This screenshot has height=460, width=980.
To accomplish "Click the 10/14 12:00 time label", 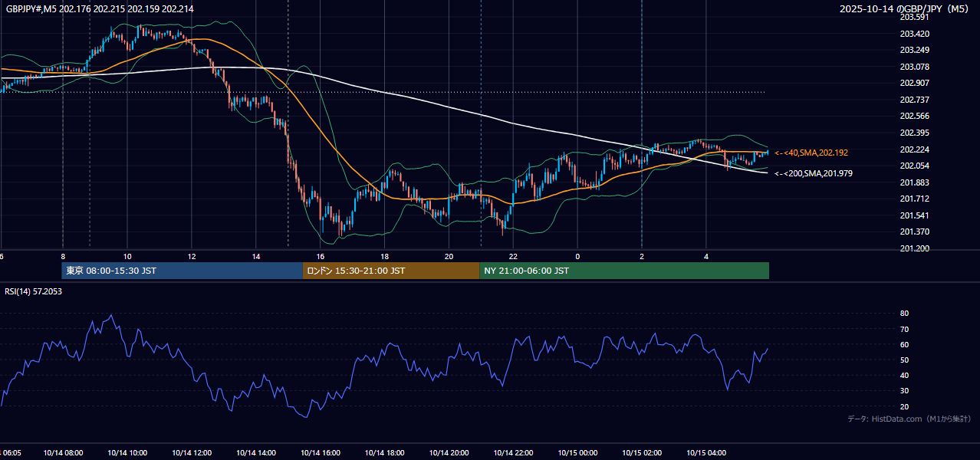I will point(192,452).
